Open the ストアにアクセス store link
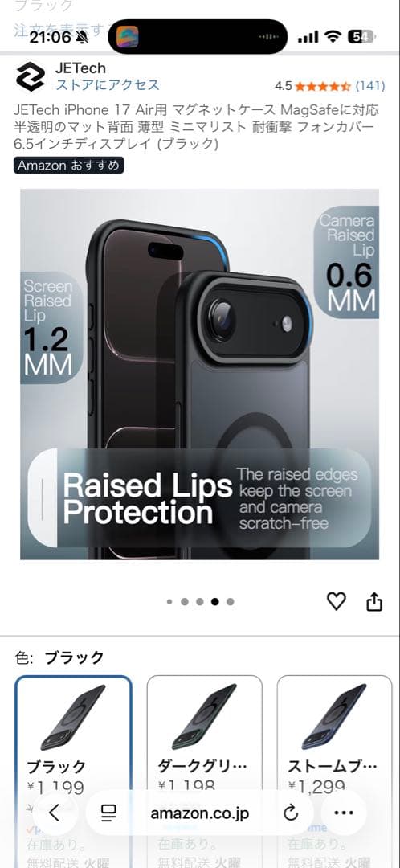The height and width of the screenshot is (868, 400). pyautogui.click(x=108, y=84)
